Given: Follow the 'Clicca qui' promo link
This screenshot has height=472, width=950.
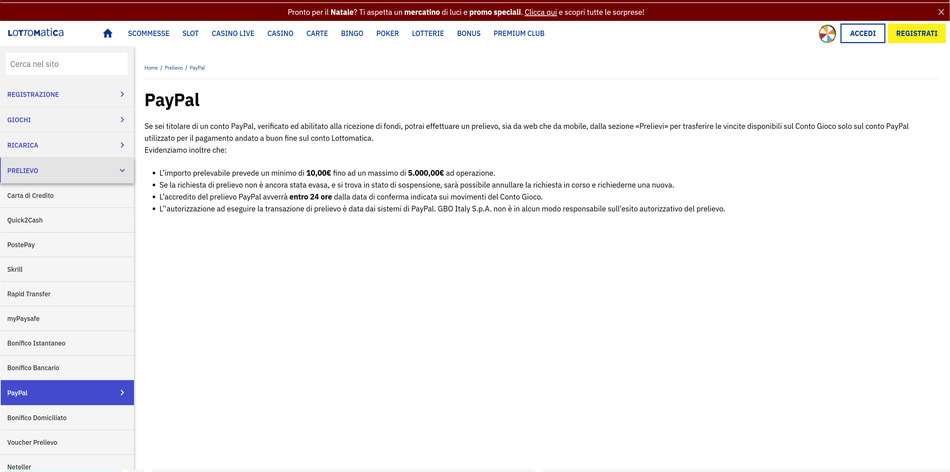Looking at the screenshot, I should [x=541, y=12].
